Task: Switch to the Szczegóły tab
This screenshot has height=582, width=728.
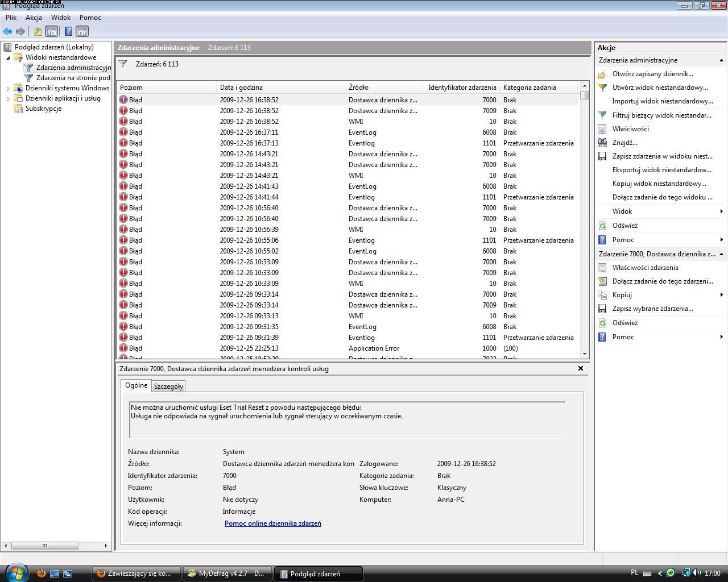Action: click(168, 386)
